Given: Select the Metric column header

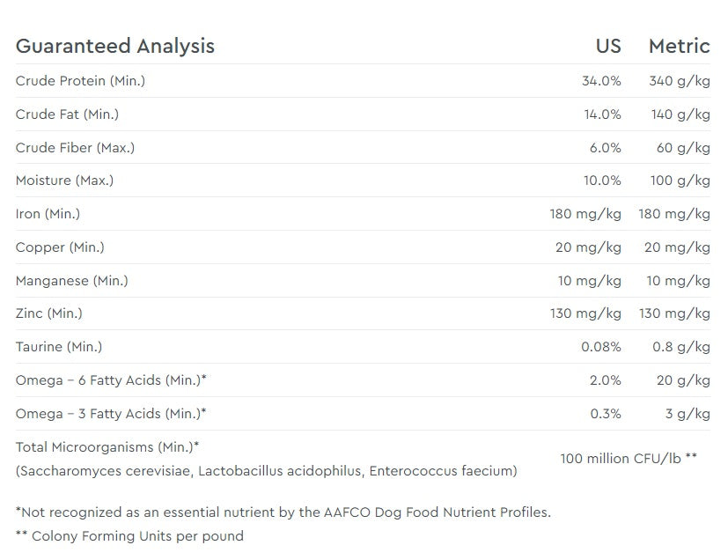Looking at the screenshot, I should tap(680, 46).
